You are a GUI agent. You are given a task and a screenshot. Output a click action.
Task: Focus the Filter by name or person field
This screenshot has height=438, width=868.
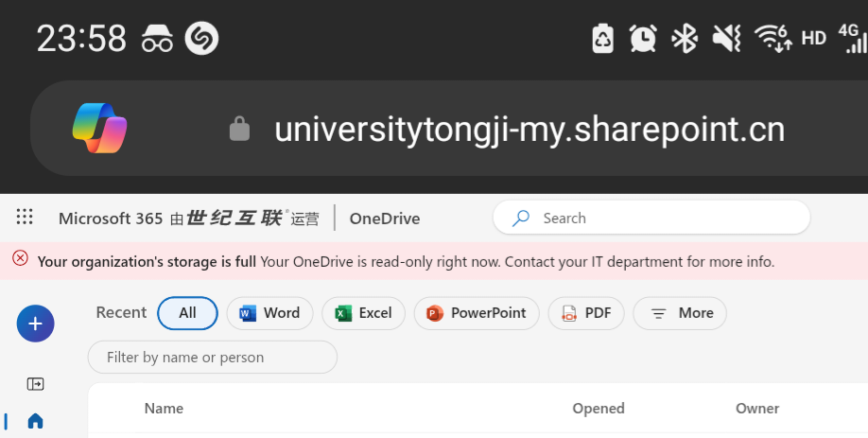(x=213, y=358)
